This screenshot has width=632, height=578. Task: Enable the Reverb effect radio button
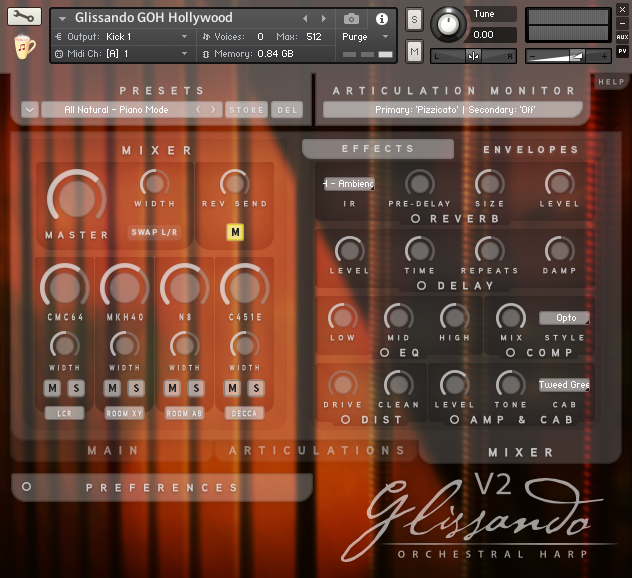click(x=415, y=219)
